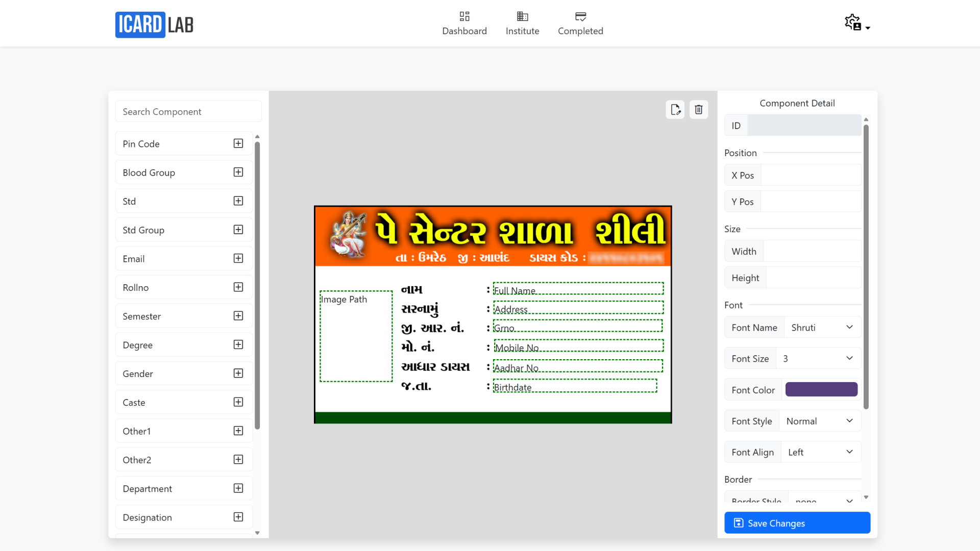This screenshot has width=980, height=551.
Task: Add the Department component
Action: (238, 488)
